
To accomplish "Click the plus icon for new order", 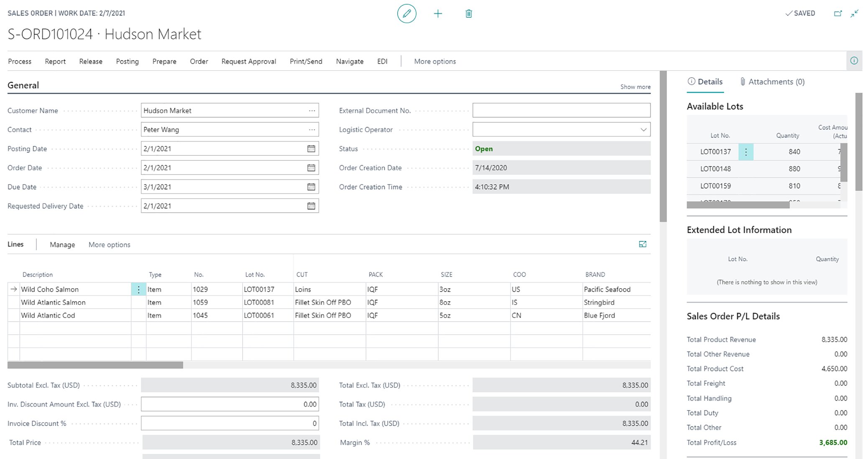I will (x=438, y=13).
